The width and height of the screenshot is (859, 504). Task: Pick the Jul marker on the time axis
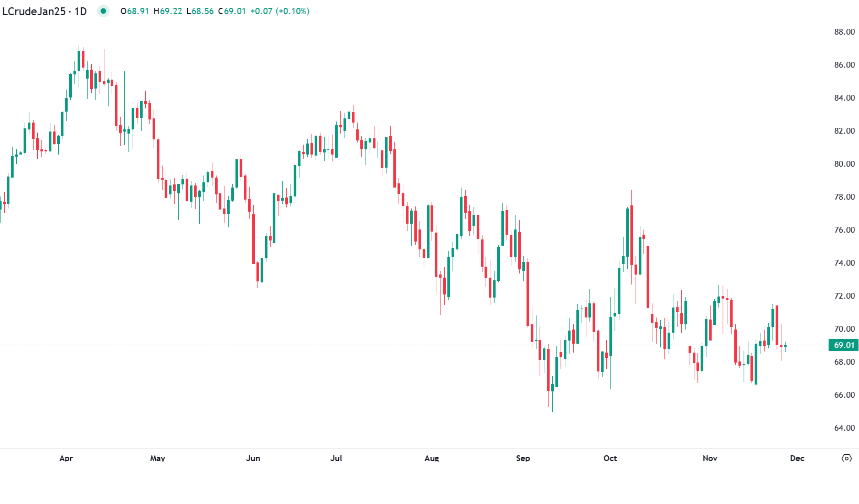click(x=336, y=458)
